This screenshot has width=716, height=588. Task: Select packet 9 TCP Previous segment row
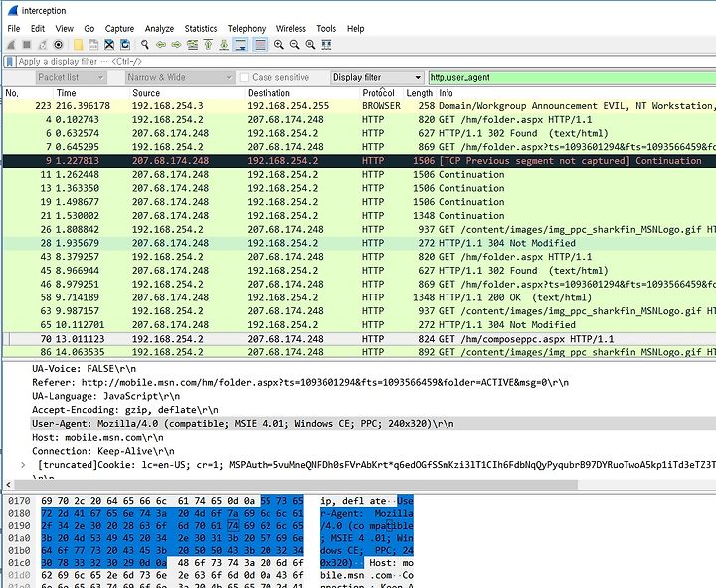tap(359, 161)
